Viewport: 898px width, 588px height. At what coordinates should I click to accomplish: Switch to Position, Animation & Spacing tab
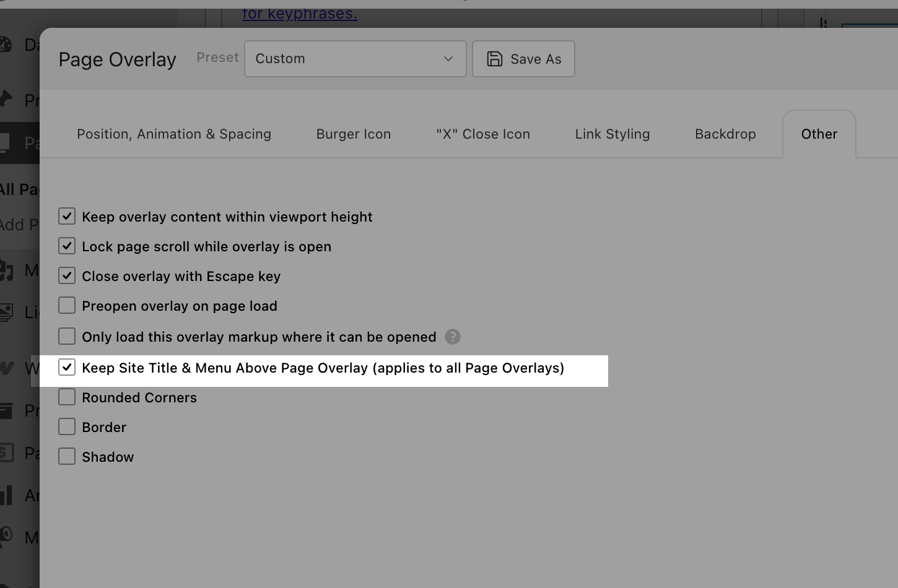coord(174,134)
